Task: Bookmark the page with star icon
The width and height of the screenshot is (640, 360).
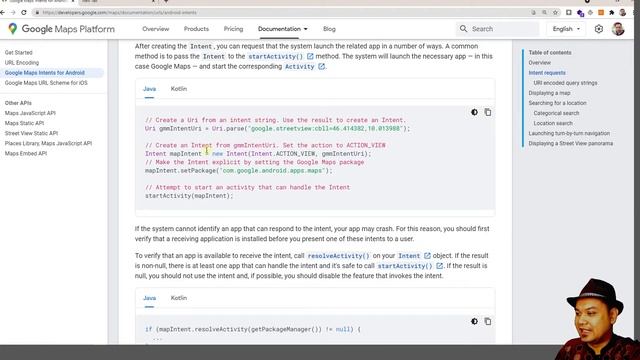Action: point(555,13)
